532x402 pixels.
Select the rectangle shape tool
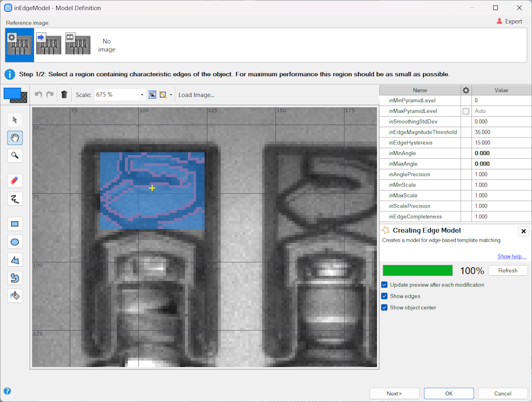pos(15,224)
